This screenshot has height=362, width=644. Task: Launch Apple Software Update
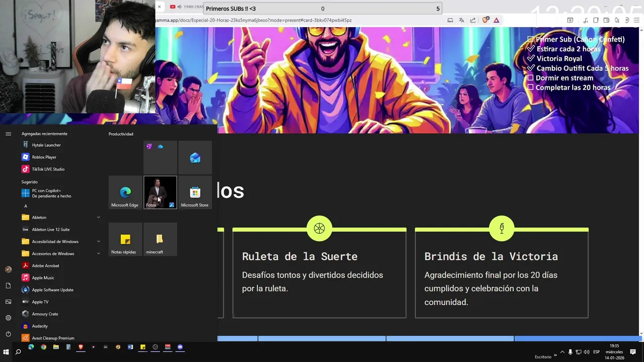[x=60, y=290]
